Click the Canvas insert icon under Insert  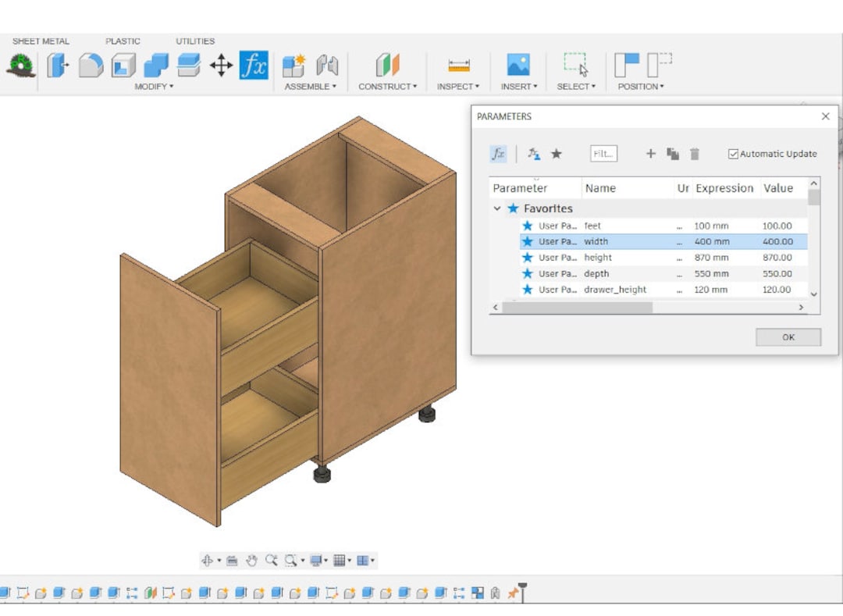click(517, 62)
